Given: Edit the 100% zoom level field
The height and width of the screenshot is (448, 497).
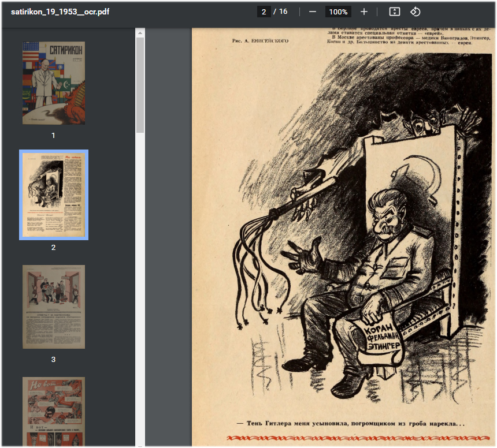Looking at the screenshot, I should 338,12.
